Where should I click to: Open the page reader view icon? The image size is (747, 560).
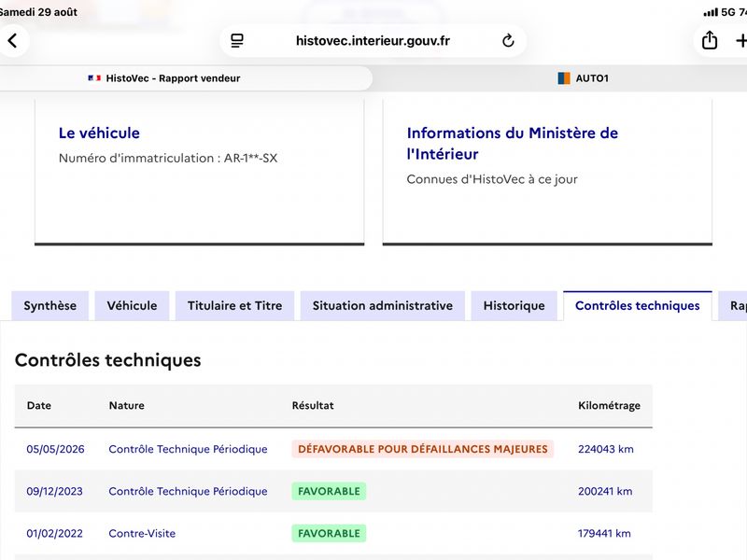click(237, 41)
